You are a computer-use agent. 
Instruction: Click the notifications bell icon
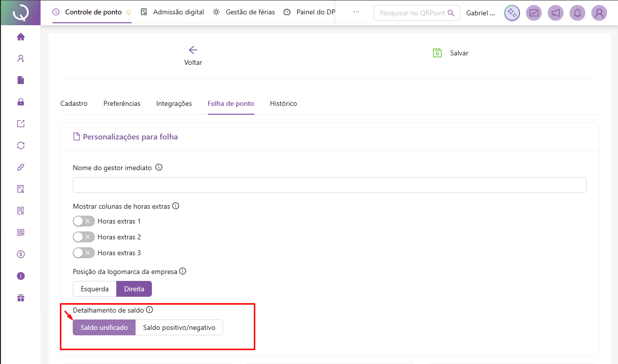(577, 13)
